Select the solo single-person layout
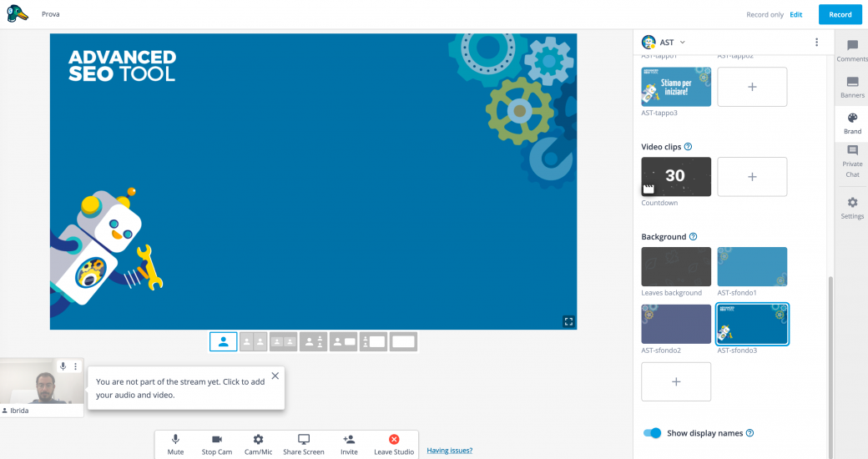868x459 pixels. pos(223,341)
